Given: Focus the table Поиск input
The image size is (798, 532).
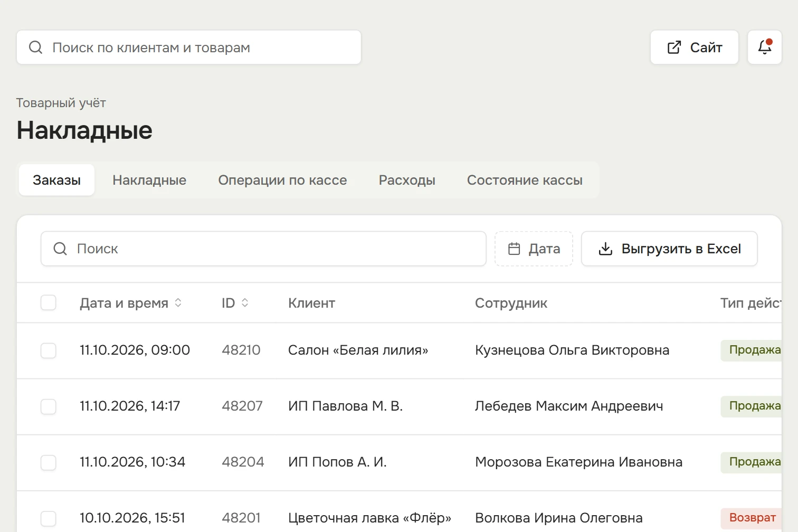Looking at the screenshot, I should 263,249.
